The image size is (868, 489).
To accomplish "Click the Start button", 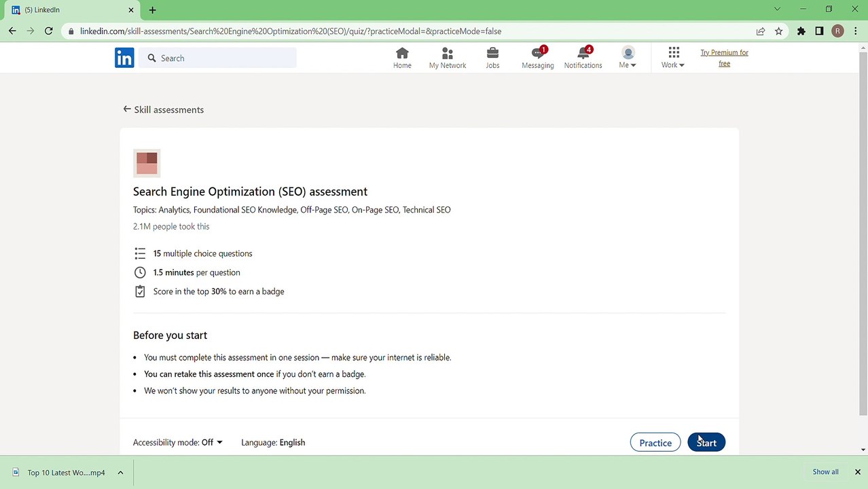I will 706,443.
